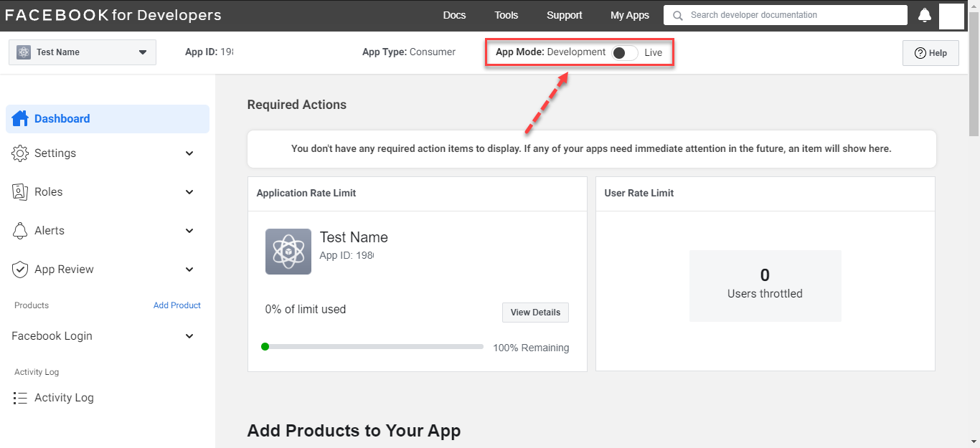Click the green dot on limit bar
The image size is (980, 448).
point(265,347)
